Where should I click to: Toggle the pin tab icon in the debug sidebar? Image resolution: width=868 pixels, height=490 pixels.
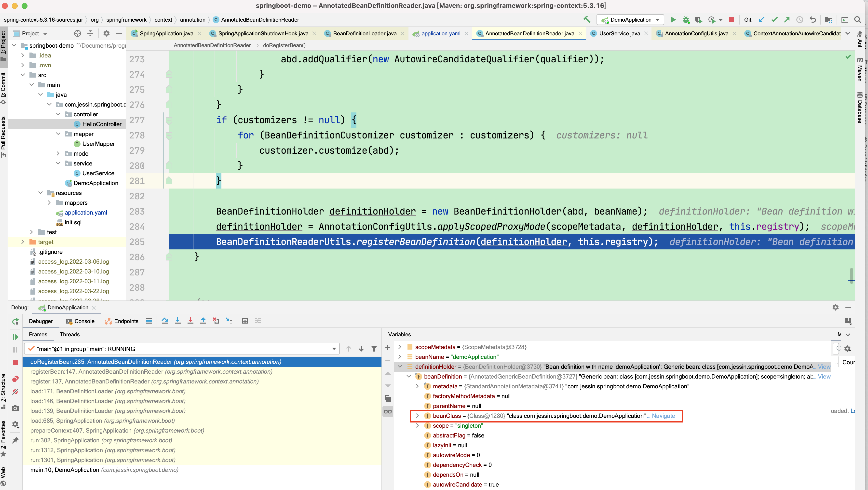[x=15, y=440]
